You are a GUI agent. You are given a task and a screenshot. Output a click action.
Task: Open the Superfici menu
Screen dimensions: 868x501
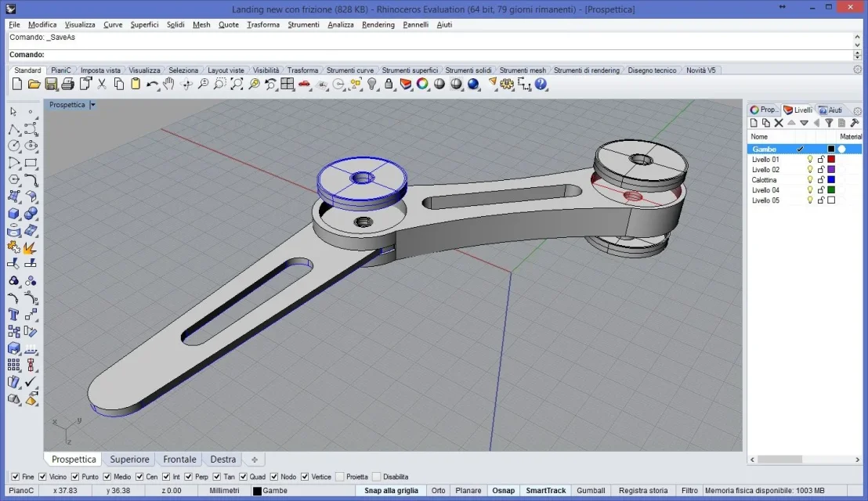pyautogui.click(x=144, y=24)
